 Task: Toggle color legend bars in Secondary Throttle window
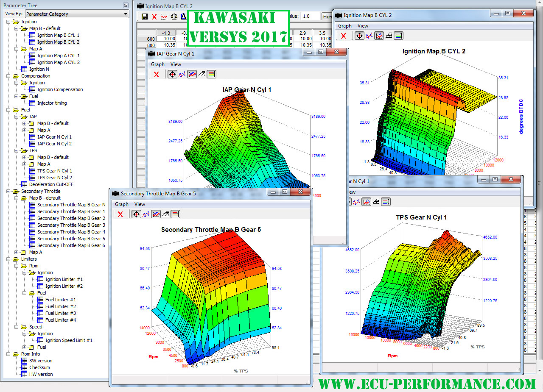[x=175, y=214]
